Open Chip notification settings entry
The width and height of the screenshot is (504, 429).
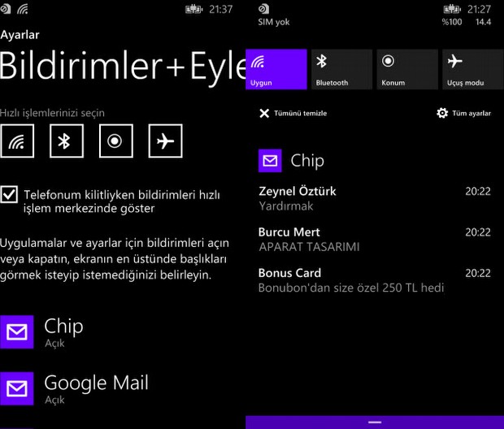63,331
